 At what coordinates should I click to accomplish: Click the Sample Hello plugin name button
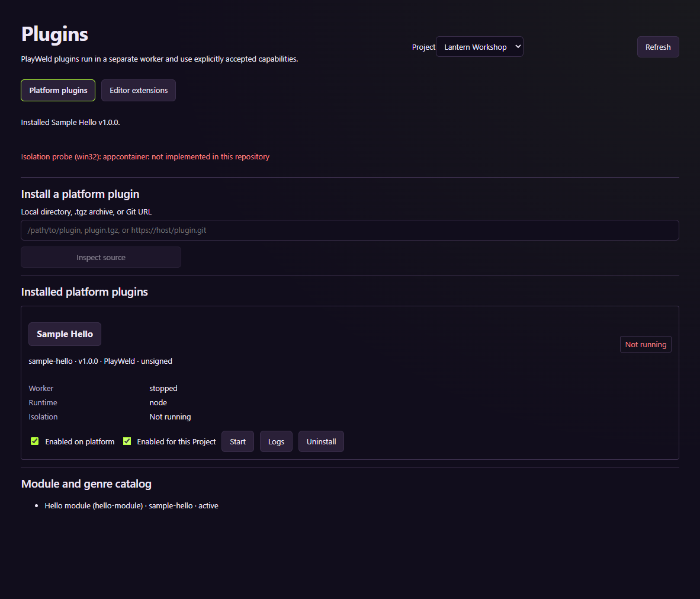click(x=65, y=334)
